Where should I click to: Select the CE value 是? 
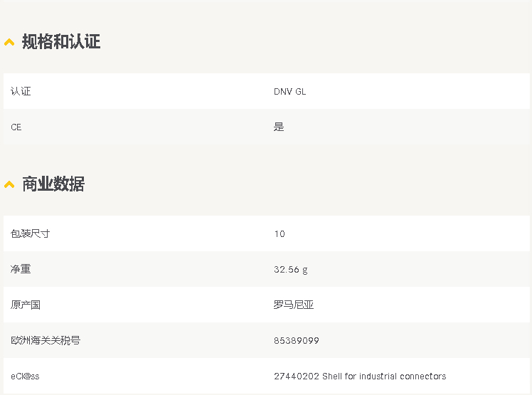pyautogui.click(x=279, y=127)
